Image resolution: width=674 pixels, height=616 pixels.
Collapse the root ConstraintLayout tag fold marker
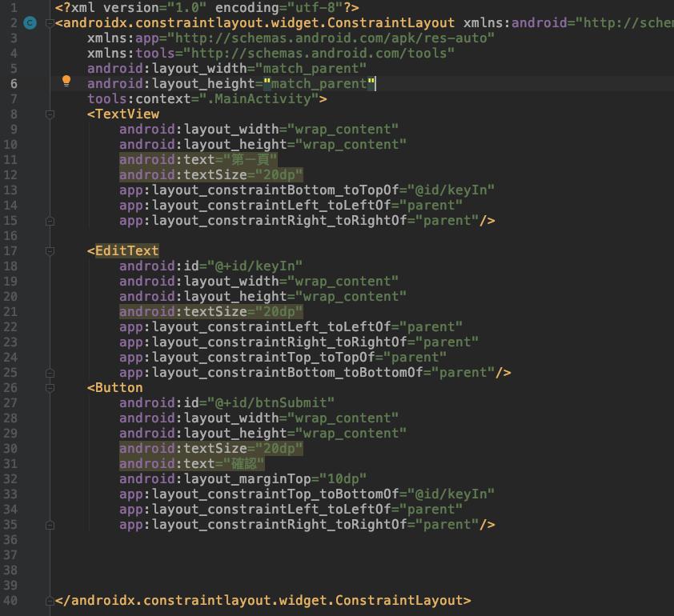pyautogui.click(x=50, y=23)
